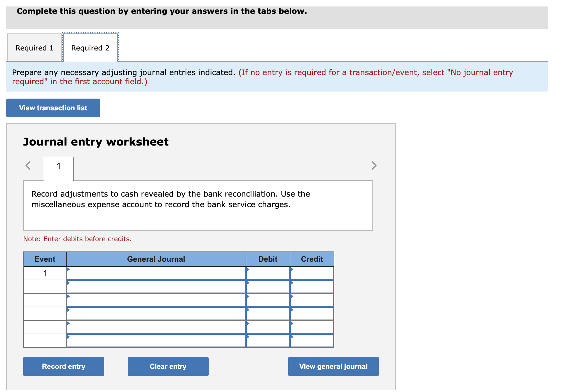Click second row Credit amount field
The height and width of the screenshot is (392, 574).
(x=312, y=287)
